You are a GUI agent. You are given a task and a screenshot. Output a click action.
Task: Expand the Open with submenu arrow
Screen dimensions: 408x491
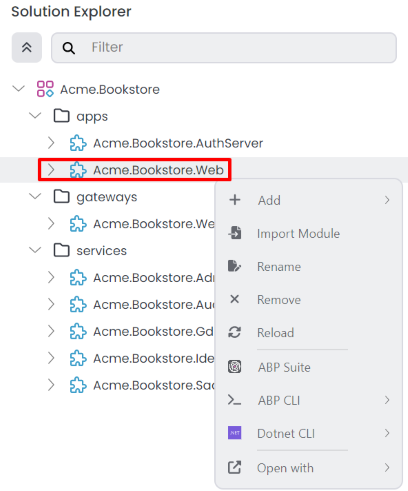(x=387, y=467)
